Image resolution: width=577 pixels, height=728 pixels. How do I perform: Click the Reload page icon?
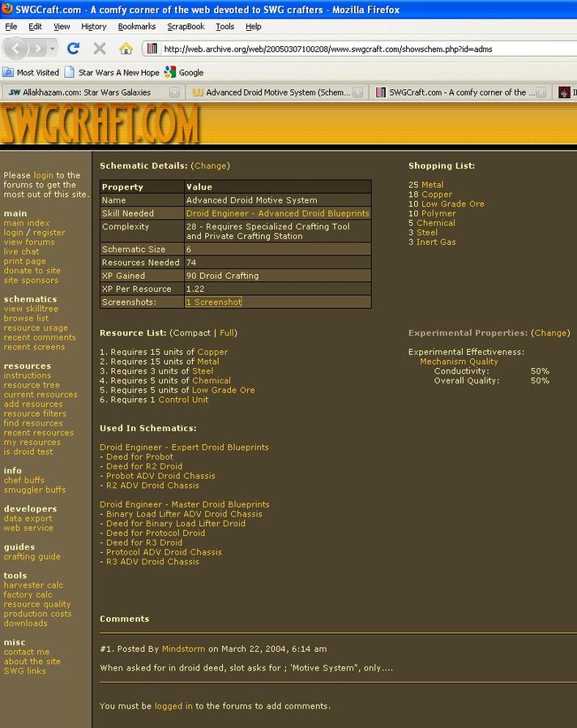tap(73, 49)
